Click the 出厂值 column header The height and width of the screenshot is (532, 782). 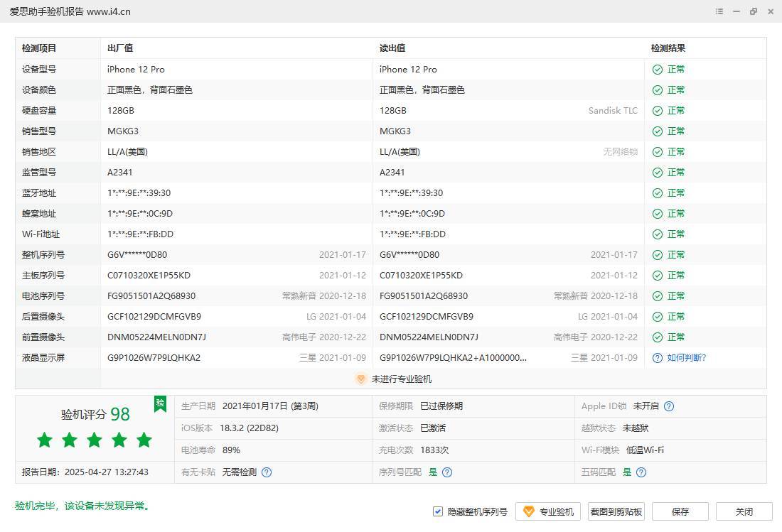120,48
